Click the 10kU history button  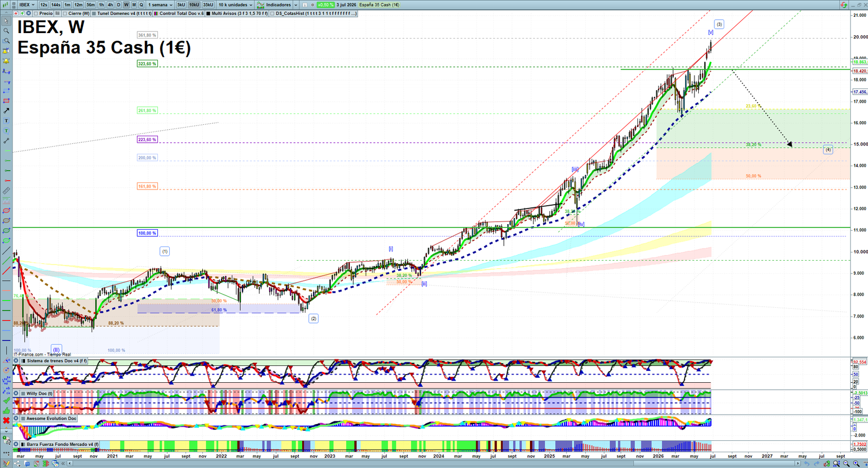pyautogui.click(x=194, y=4)
